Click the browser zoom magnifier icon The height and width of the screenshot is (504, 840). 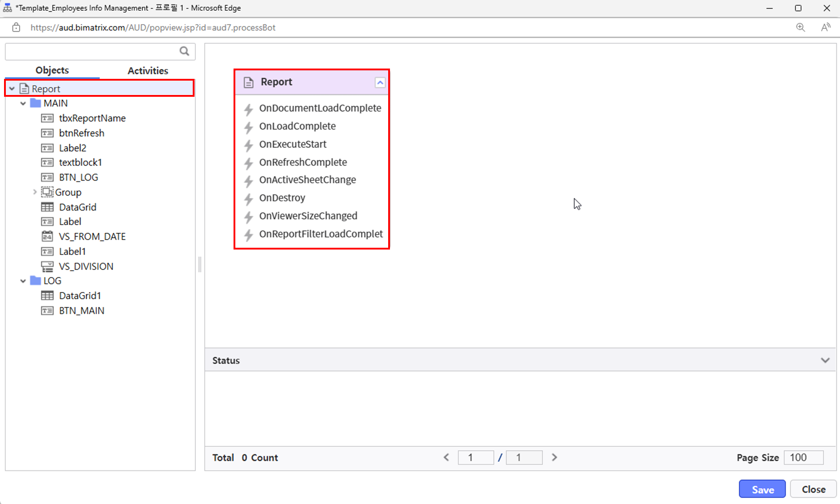pyautogui.click(x=801, y=27)
